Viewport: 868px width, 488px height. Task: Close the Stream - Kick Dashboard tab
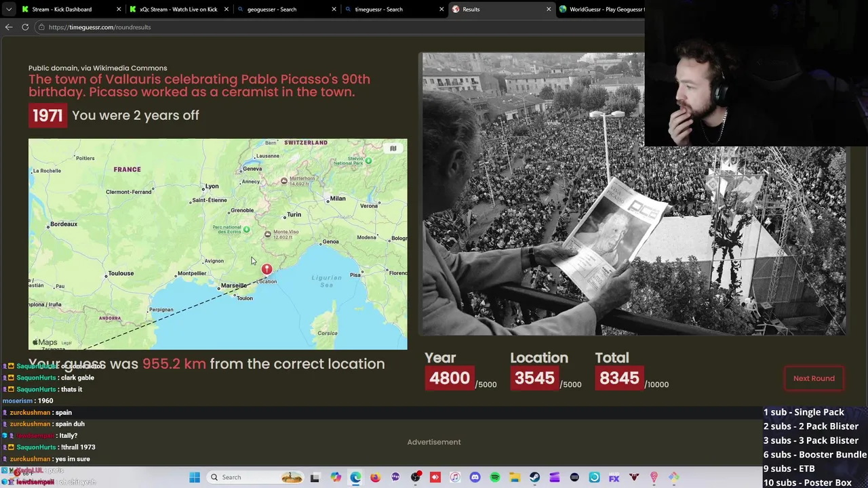point(119,9)
